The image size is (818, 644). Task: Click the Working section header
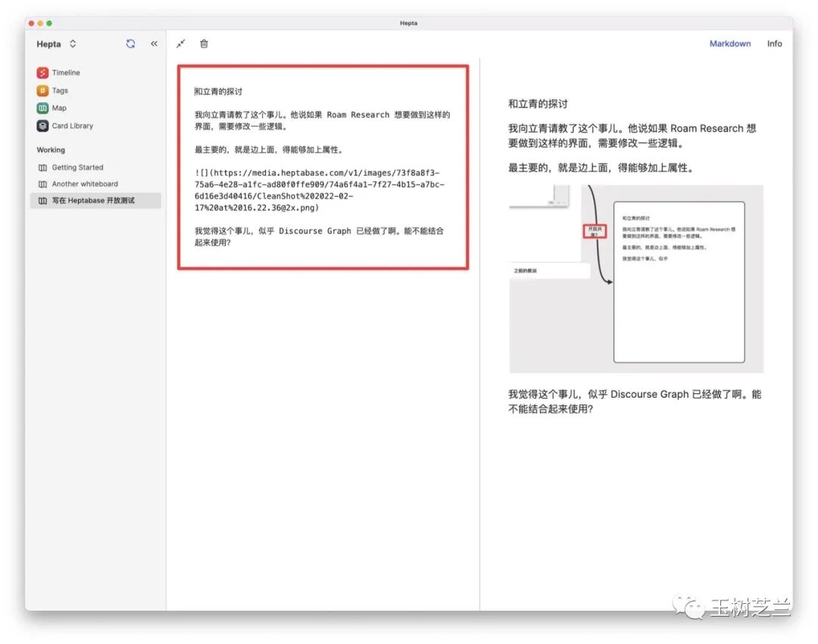click(x=51, y=150)
